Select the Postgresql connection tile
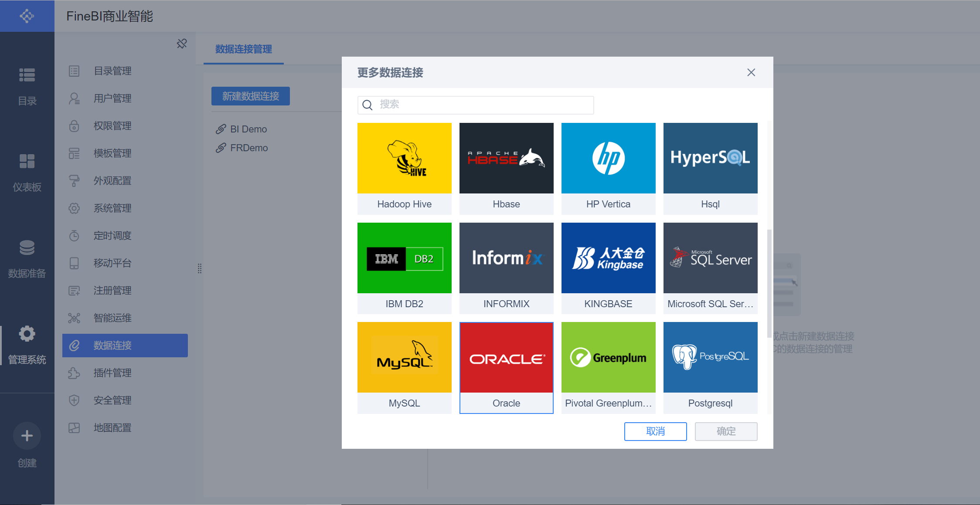This screenshot has width=980, height=505. coord(710,367)
